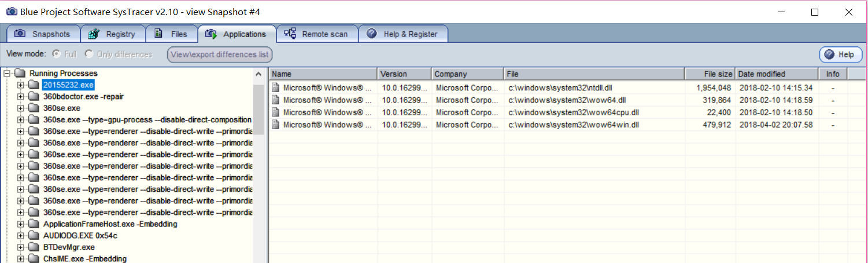Open the Files tab
Screen dimensions: 868x263
[x=171, y=34]
